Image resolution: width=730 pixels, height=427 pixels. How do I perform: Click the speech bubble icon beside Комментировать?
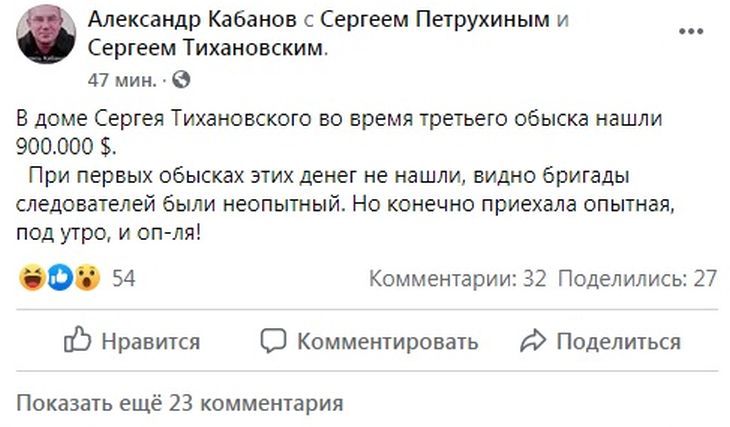pos(273,341)
